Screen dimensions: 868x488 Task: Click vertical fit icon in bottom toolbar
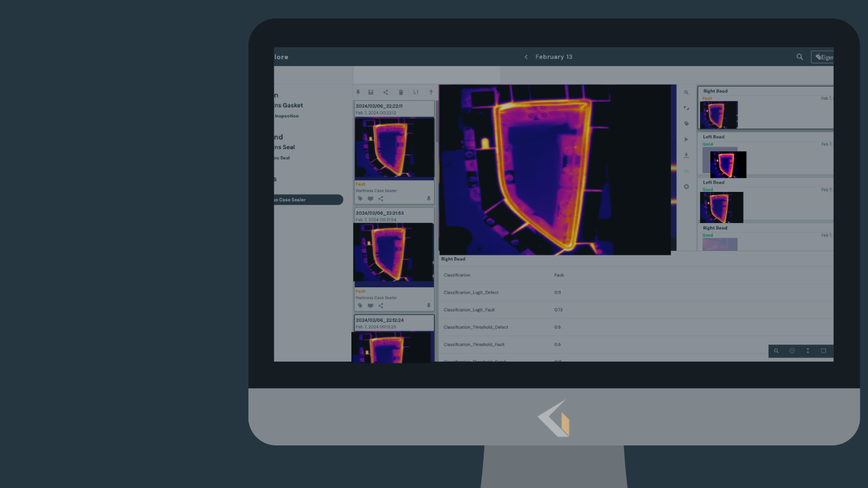808,351
